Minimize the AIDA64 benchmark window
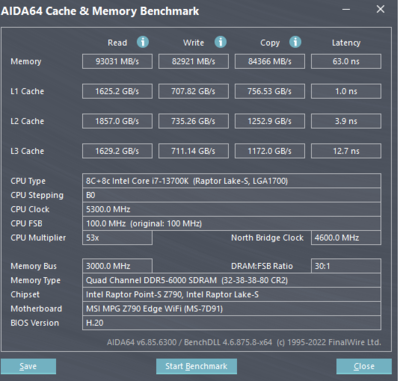400x381 pixels. (346, 9)
